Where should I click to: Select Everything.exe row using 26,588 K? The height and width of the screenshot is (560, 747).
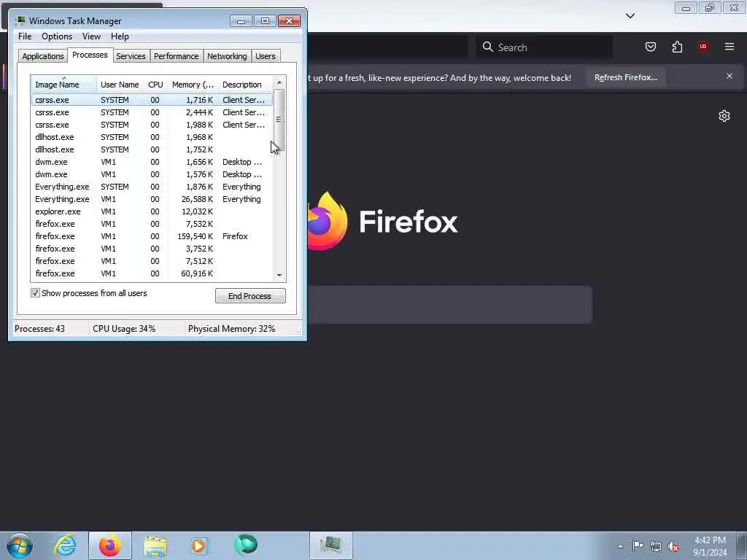152,199
